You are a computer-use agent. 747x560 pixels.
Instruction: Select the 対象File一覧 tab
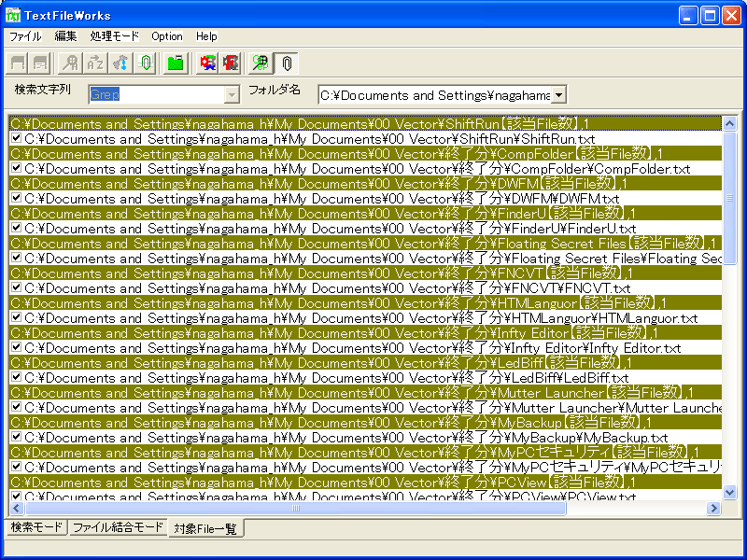pos(205,528)
